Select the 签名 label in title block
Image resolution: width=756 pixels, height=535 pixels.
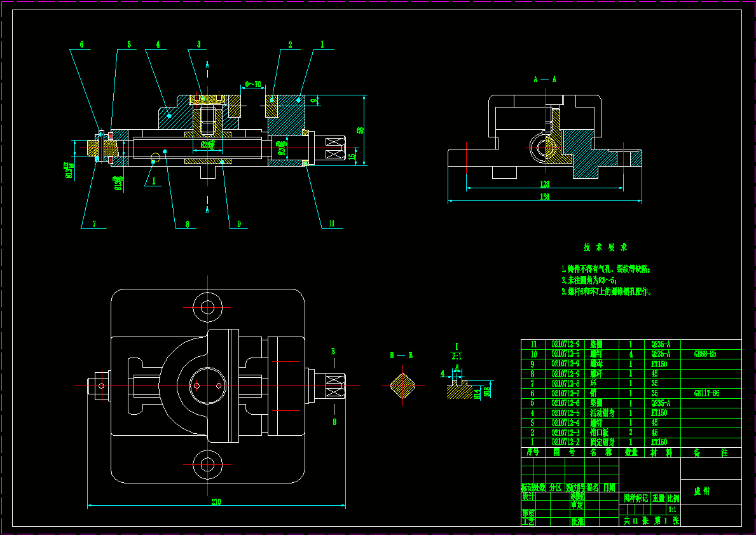tap(593, 487)
